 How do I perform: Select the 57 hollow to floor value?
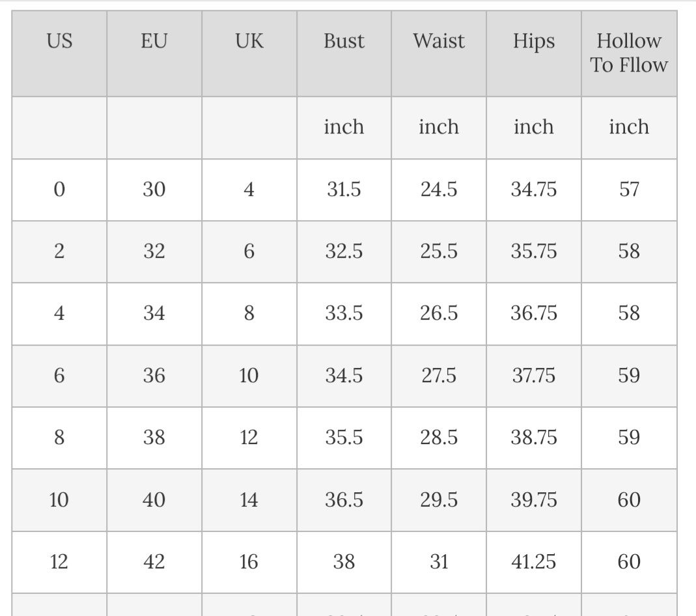click(x=629, y=189)
